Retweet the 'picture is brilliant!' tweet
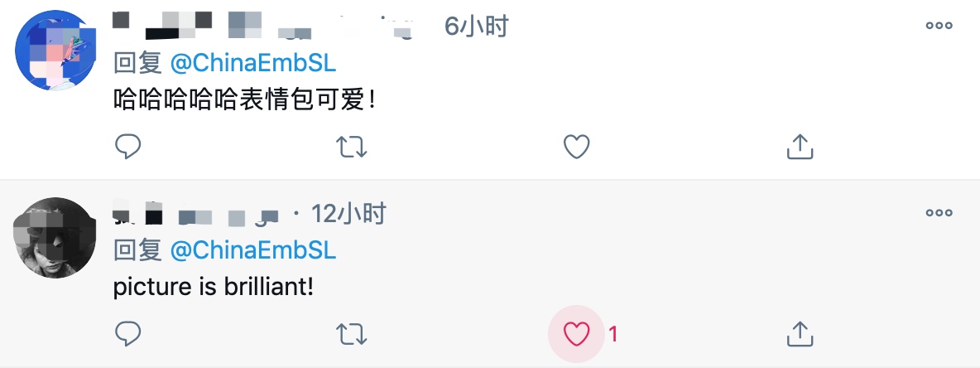 point(352,334)
